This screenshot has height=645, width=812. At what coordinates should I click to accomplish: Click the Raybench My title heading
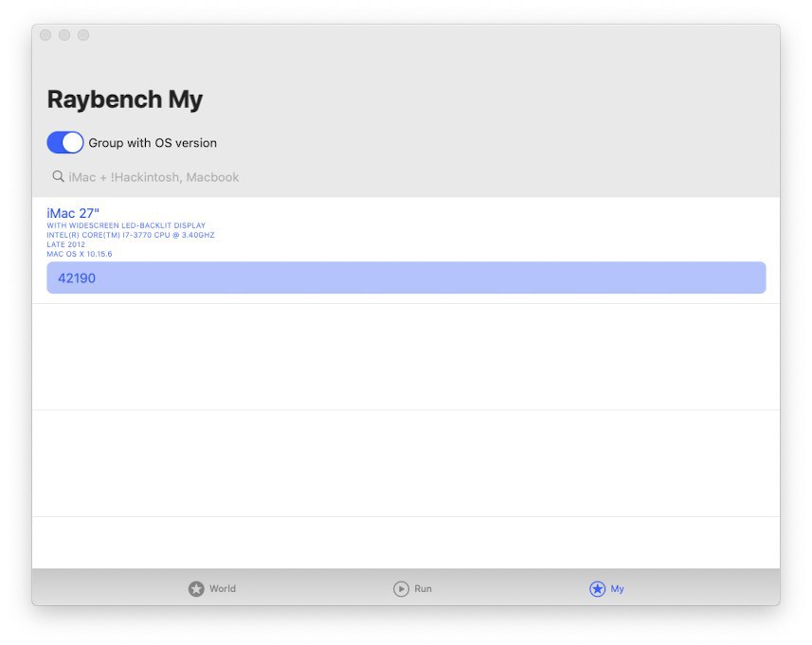coord(125,99)
